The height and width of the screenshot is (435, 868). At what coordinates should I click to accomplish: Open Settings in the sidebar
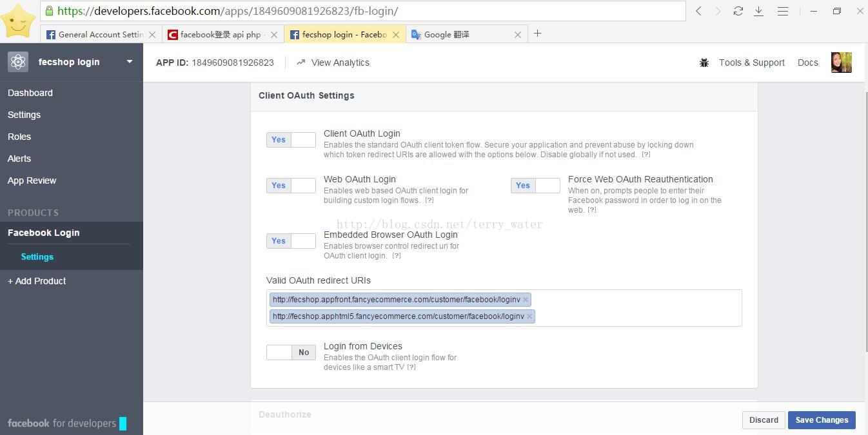(24, 115)
